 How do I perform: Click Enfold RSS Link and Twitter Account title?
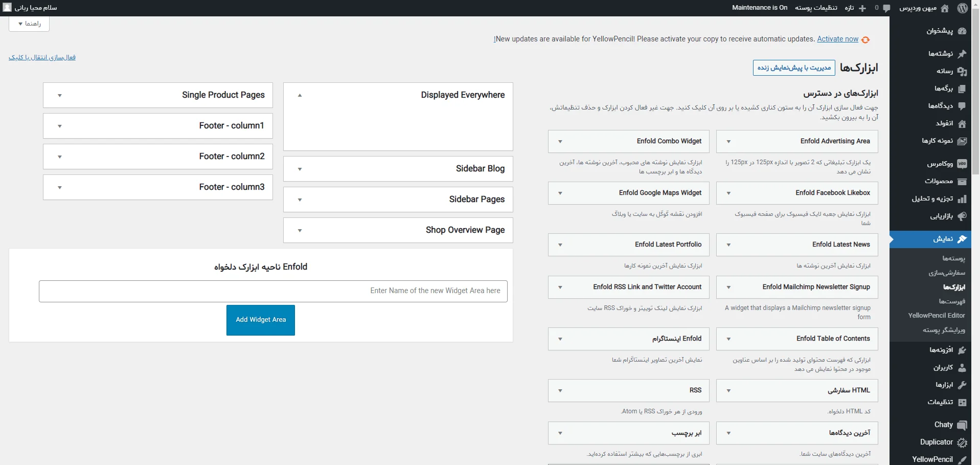[647, 287]
